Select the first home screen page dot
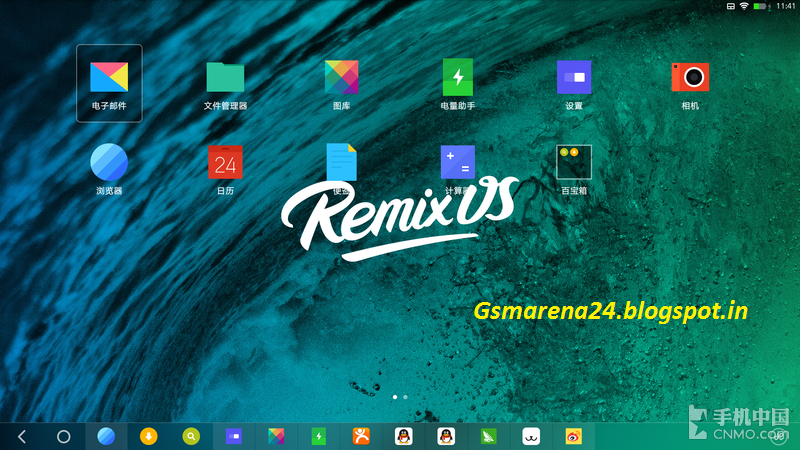Screen dimensions: 800x450 click(x=395, y=397)
